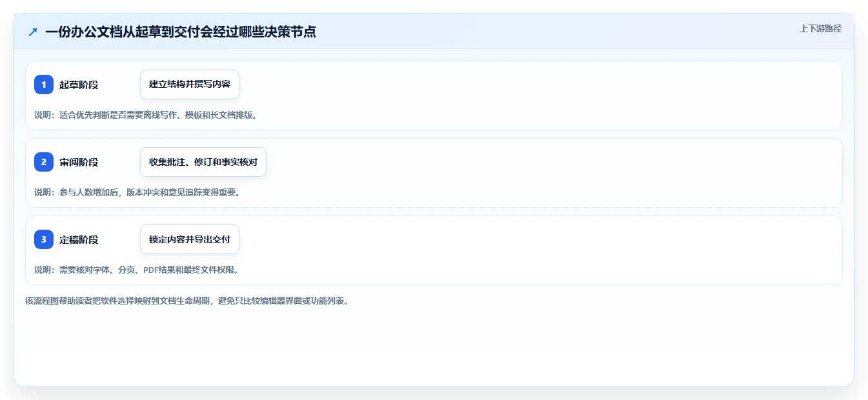The image size is (868, 400).
Task: Select the step 2 number badge
Action: [x=44, y=162]
